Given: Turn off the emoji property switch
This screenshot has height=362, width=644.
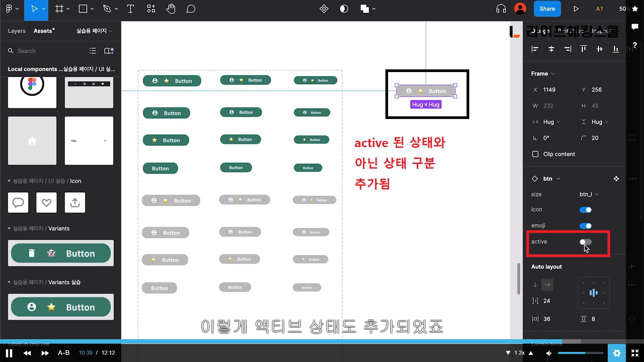Looking at the screenshot, I should point(585,226).
